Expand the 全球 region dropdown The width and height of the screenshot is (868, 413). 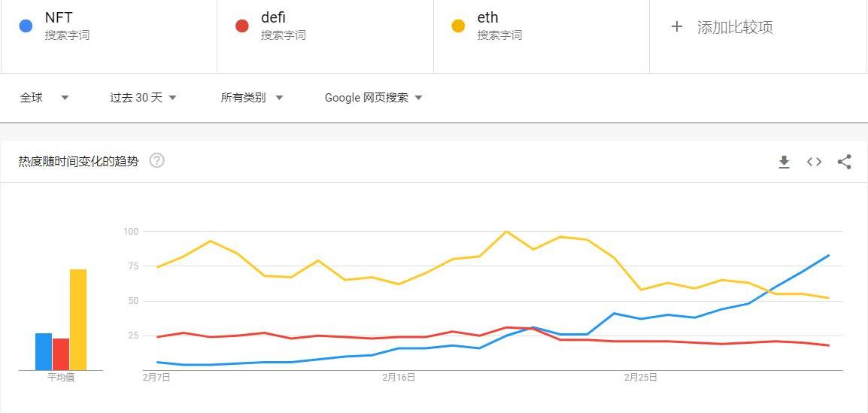(44, 98)
